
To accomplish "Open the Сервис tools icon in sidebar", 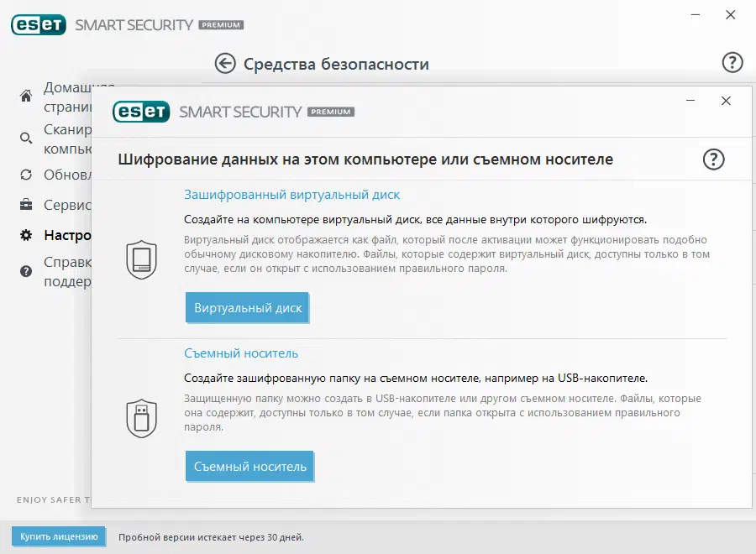I will [24, 205].
